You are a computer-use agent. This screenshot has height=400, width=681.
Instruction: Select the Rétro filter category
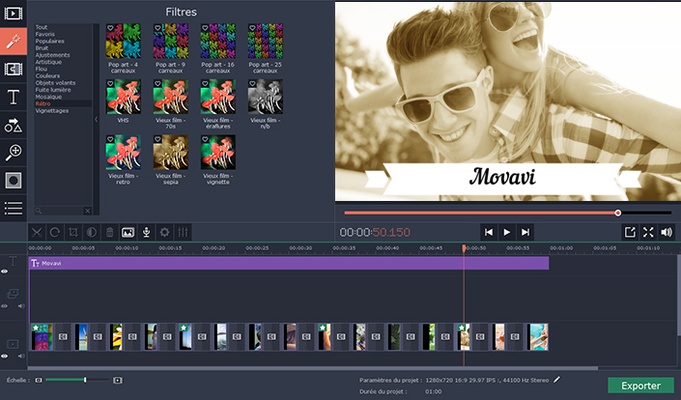tap(43, 104)
